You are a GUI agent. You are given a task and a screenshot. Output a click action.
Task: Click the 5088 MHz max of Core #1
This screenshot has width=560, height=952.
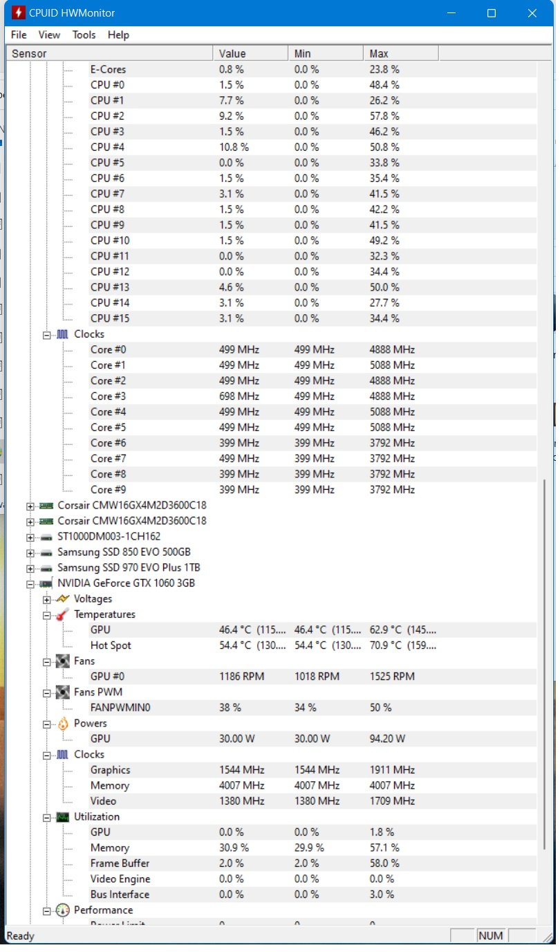(x=392, y=365)
